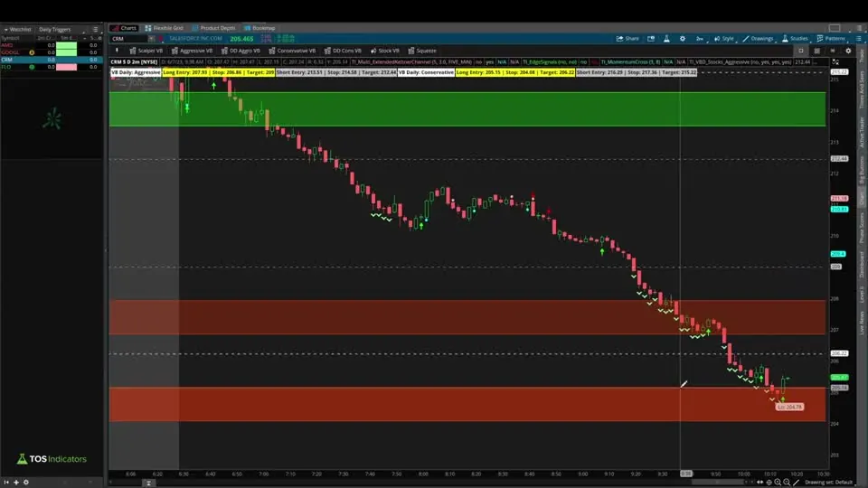Open the sidebar gear settings icon
This screenshot has width=868, height=488.
pyautogui.click(x=25, y=483)
